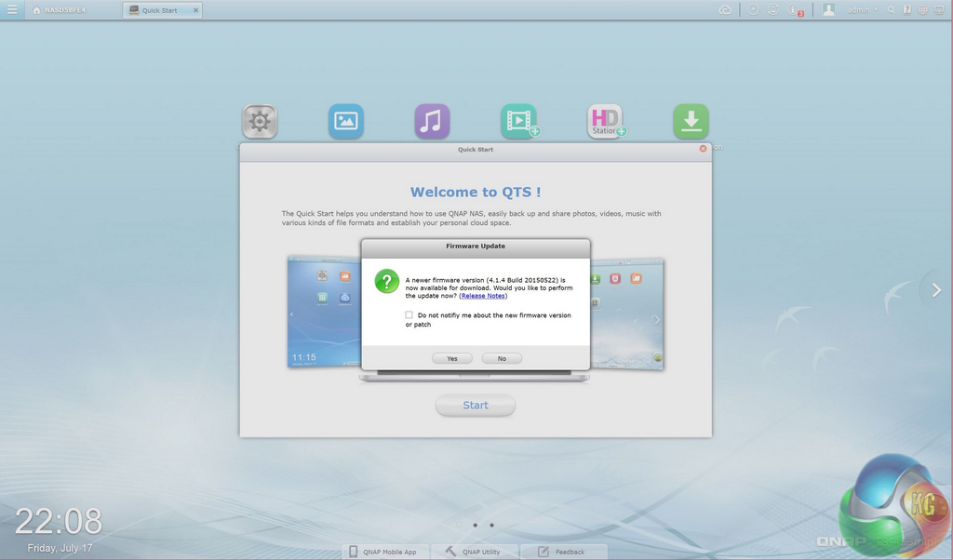
Task: Click No to decline firmware update
Action: pyautogui.click(x=502, y=358)
